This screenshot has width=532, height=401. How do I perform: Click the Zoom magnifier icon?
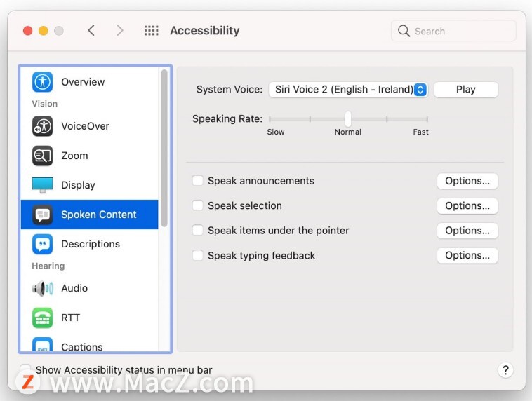(42, 156)
